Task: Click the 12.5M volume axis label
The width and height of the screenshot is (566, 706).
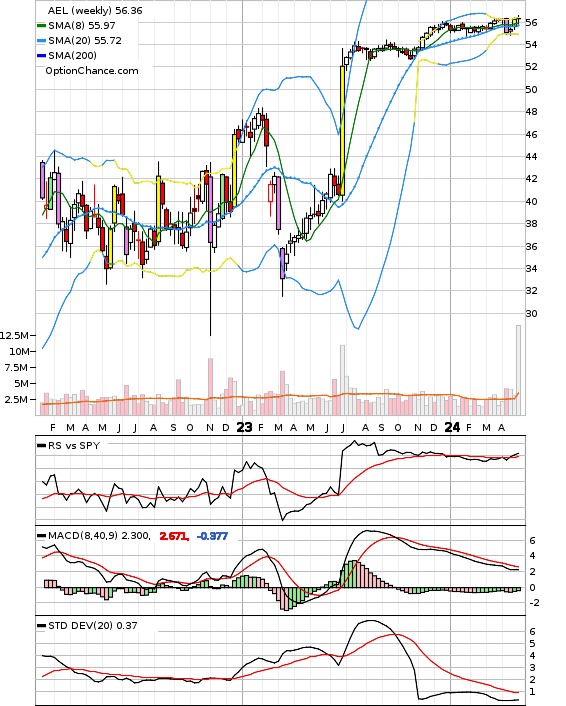Action: pos(14,335)
